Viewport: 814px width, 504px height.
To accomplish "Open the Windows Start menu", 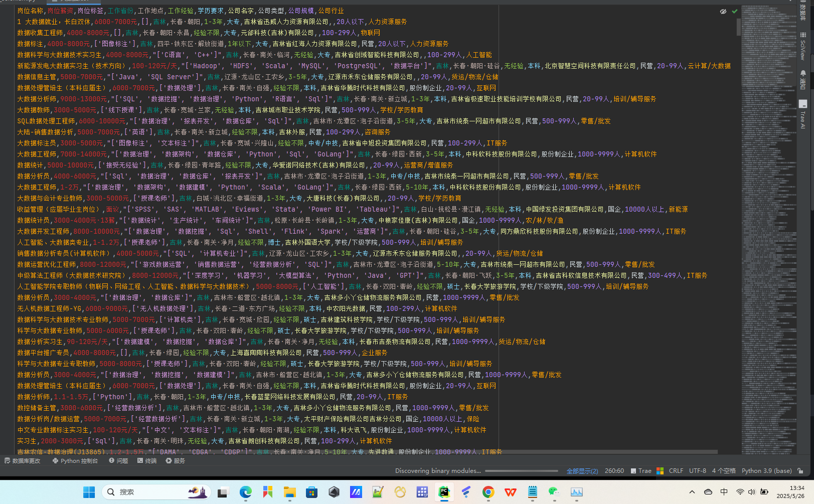I will pos(89,492).
